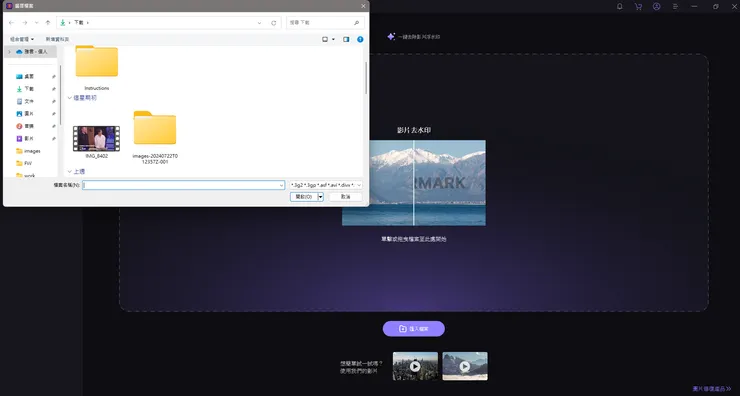
Task: Open the FW folder in sidebar
Action: [x=25, y=163]
